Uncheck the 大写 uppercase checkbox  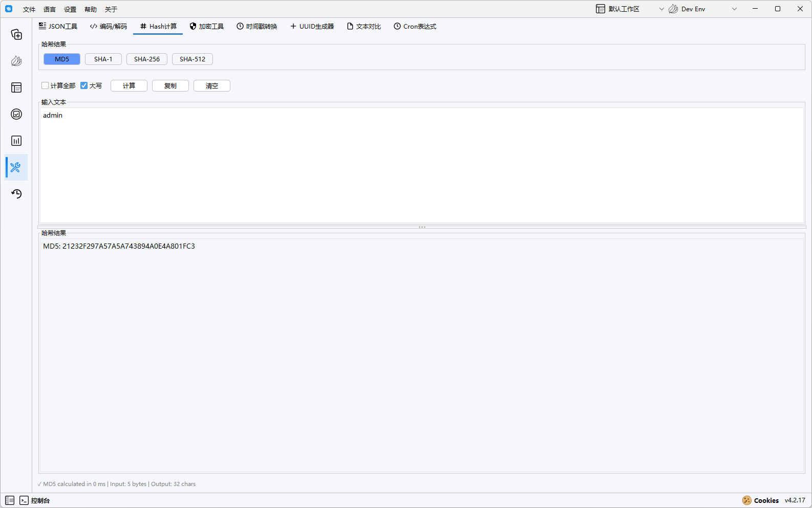[84, 85]
